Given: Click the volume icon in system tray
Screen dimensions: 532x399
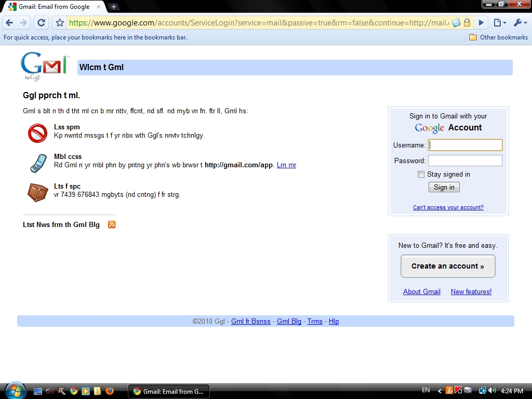Looking at the screenshot, I should [x=492, y=391].
